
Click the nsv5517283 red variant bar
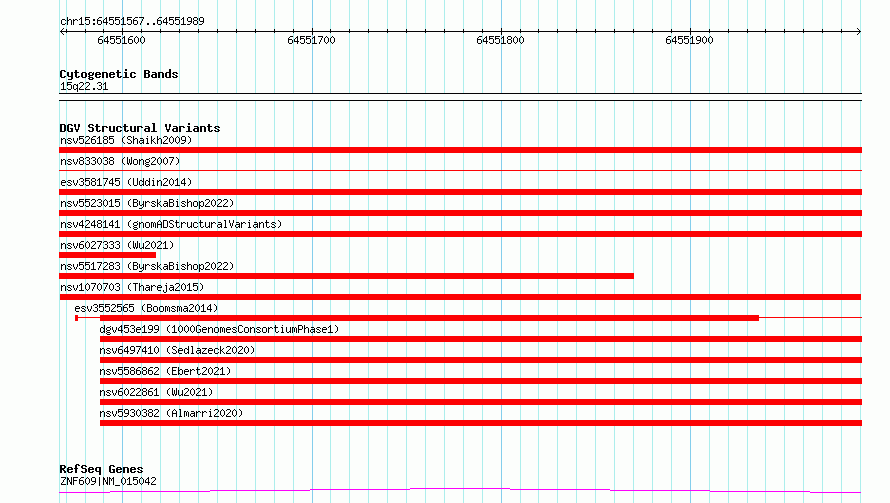(346, 276)
